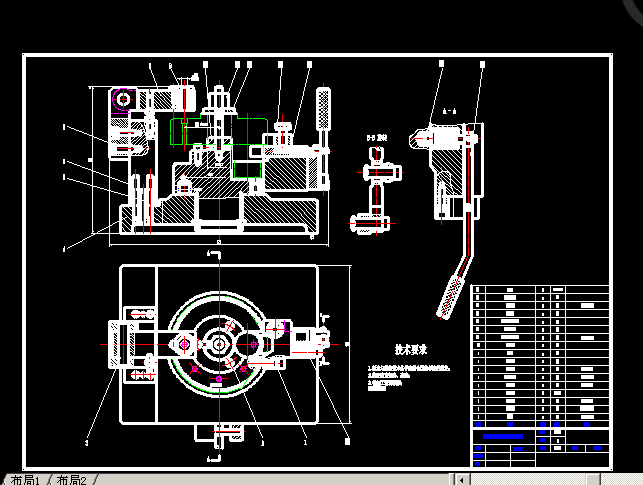Screen dimensions: 643x485
Task: Select the A-A section view label
Action: (x=450, y=111)
